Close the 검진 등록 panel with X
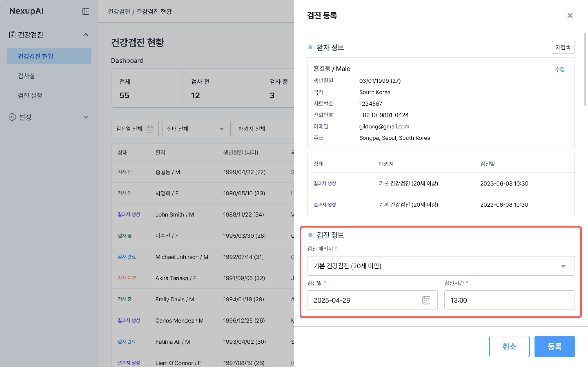Viewport: 588px width, 367px height. tap(570, 15)
